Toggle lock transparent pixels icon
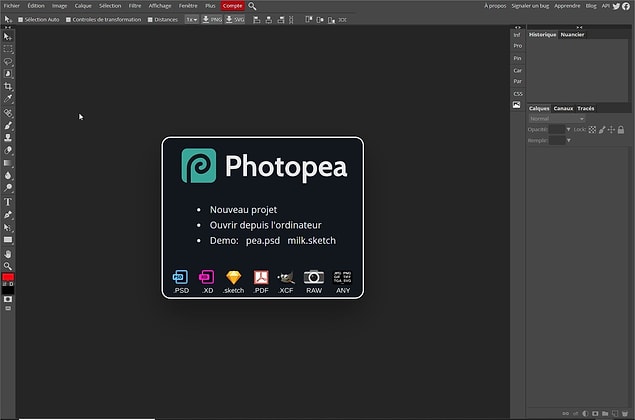 click(592, 130)
